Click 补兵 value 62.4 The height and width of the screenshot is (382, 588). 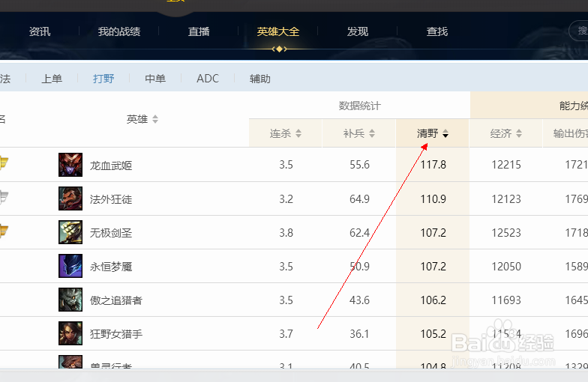[x=360, y=233]
